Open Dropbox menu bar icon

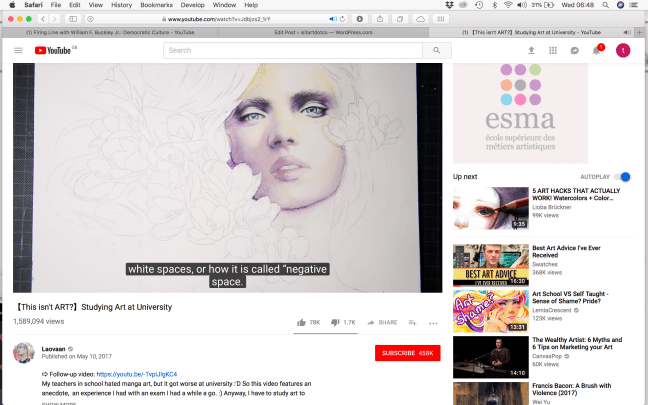450,5
